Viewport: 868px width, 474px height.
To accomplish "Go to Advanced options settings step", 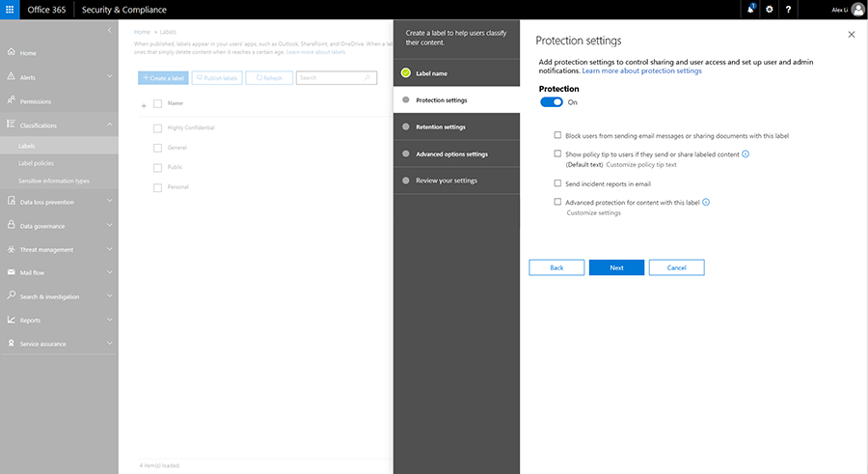I will [457, 153].
